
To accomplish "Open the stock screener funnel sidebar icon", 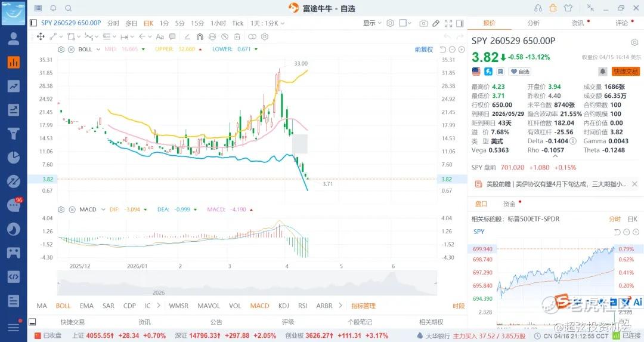I will click(x=14, y=134).
